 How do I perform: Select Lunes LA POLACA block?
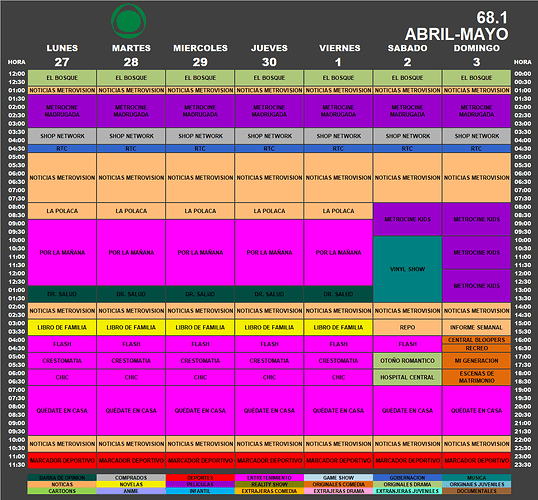[x=62, y=211]
